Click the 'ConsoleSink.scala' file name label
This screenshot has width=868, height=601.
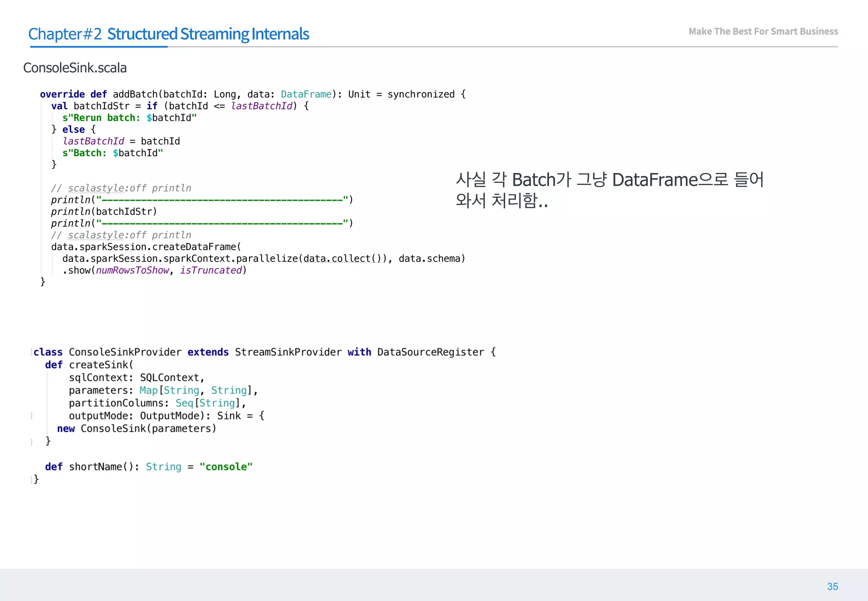[75, 68]
